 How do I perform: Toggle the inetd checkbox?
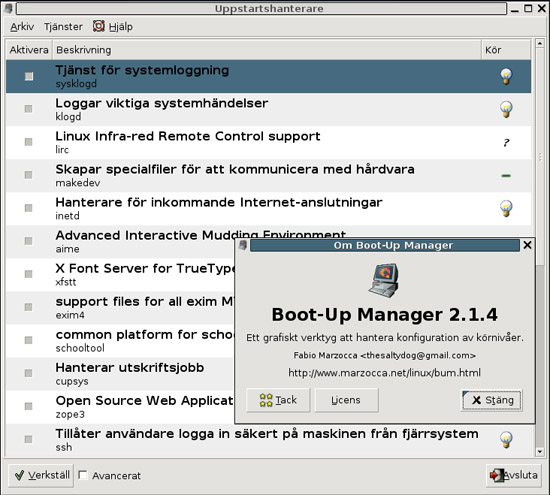(28, 208)
